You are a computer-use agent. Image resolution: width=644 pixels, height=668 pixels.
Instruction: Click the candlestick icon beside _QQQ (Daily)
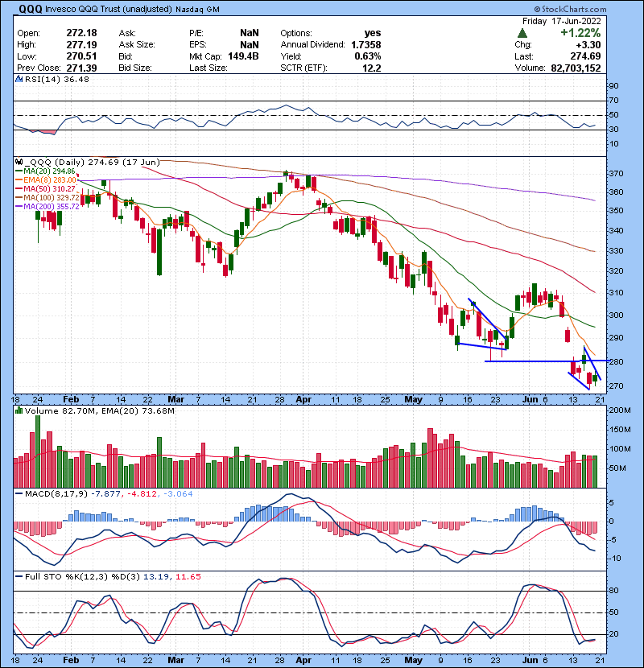click(x=19, y=162)
